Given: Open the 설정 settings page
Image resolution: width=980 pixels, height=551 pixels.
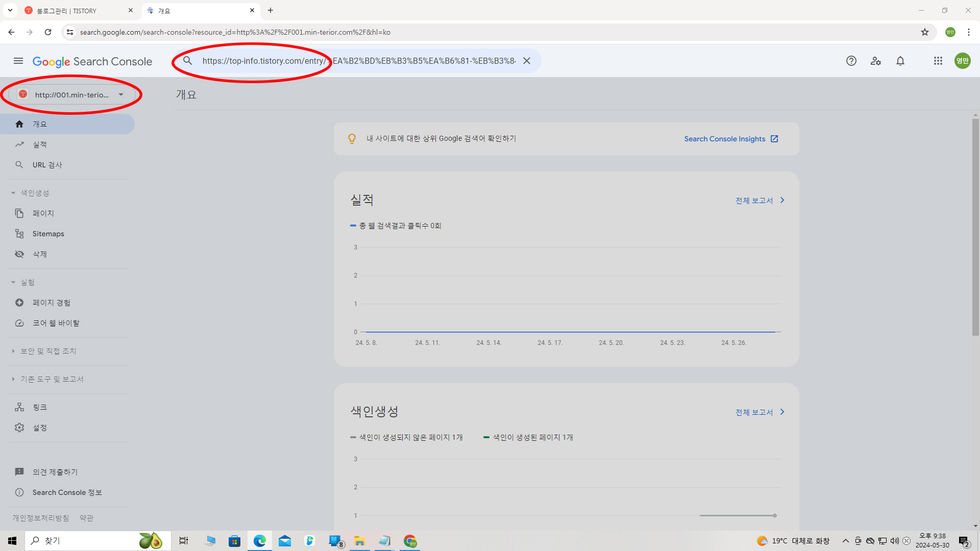Looking at the screenshot, I should (39, 428).
